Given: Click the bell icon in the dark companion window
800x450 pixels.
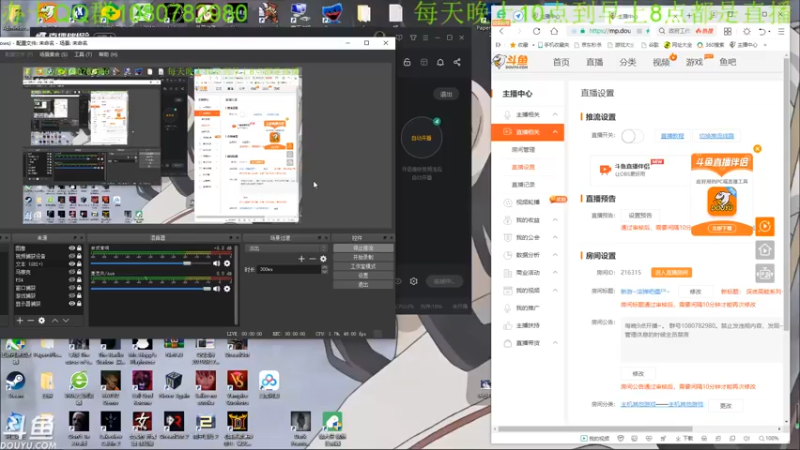Looking at the screenshot, I should pyautogui.click(x=440, y=62).
